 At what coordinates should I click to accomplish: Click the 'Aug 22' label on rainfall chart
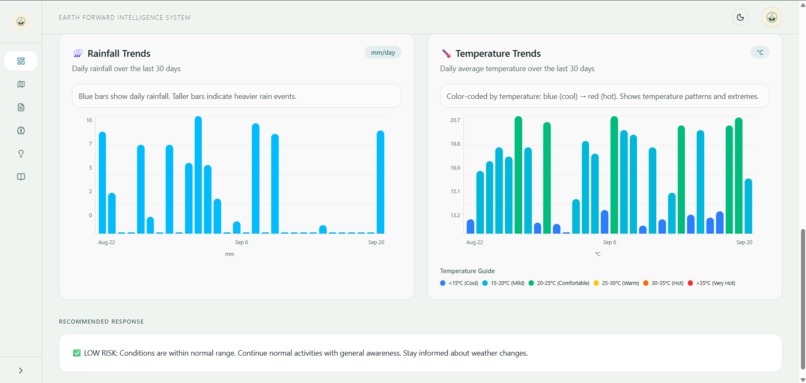pyautogui.click(x=106, y=242)
